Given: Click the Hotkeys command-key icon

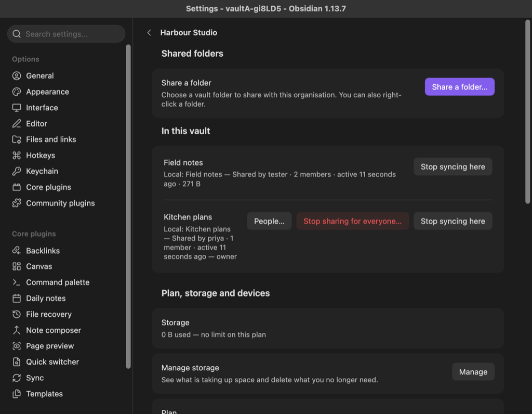Looking at the screenshot, I should pos(17,155).
